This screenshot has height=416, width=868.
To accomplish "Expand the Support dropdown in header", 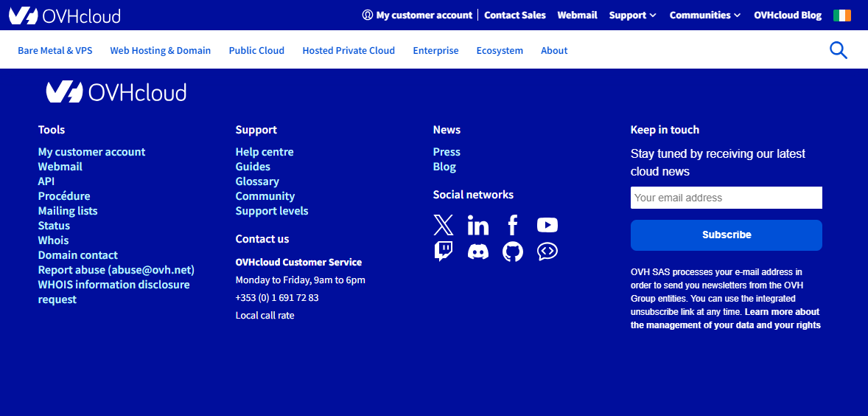I will pos(632,15).
